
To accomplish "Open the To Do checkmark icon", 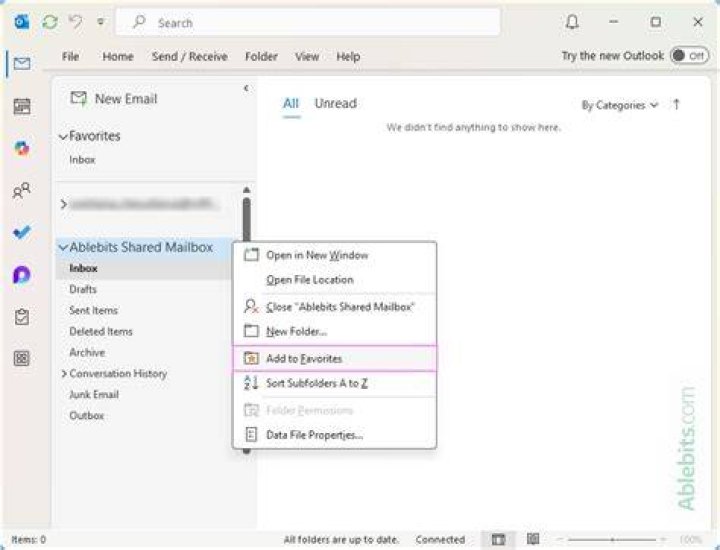I will tap(22, 232).
